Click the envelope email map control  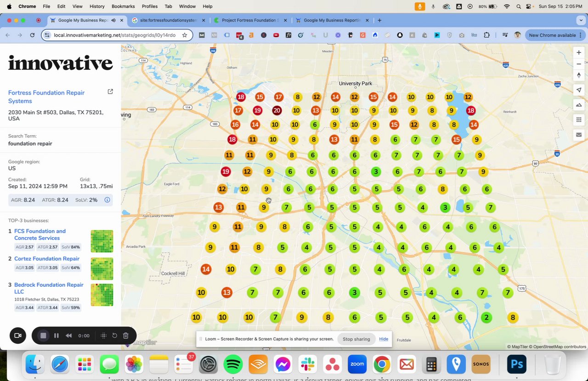click(579, 135)
